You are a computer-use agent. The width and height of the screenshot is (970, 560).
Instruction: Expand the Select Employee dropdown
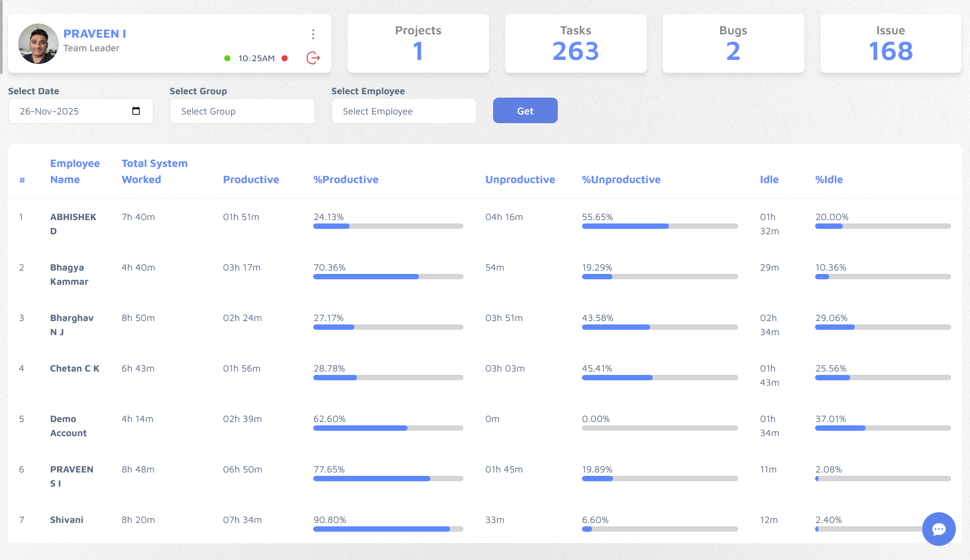(404, 111)
